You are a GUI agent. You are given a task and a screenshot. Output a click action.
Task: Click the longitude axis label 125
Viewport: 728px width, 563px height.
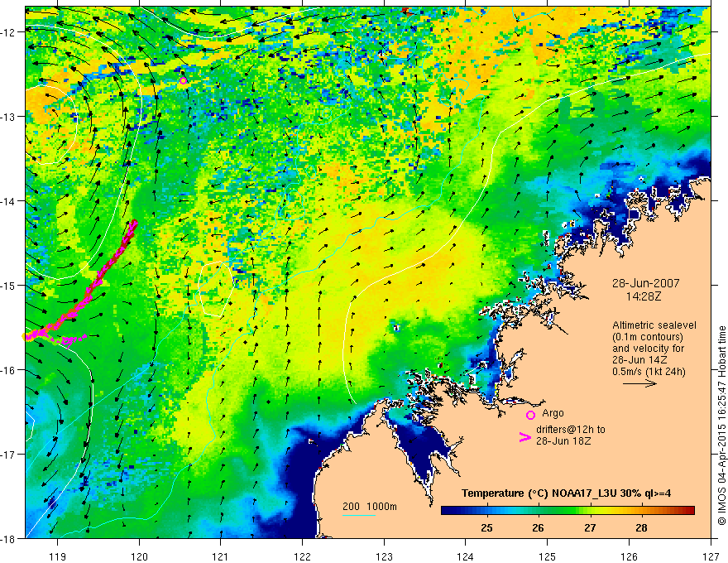pos(548,556)
